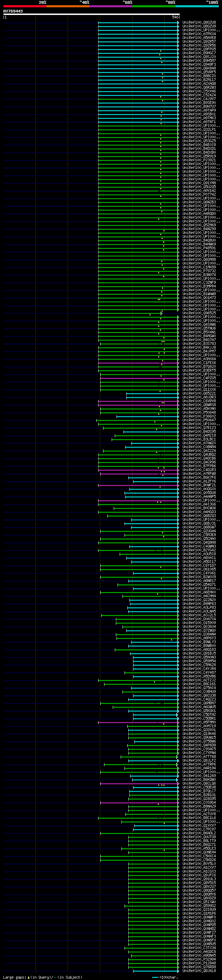222x980 pixels.
Task: Open hit UniRef100_A9TMK3
Action: [199, 118]
